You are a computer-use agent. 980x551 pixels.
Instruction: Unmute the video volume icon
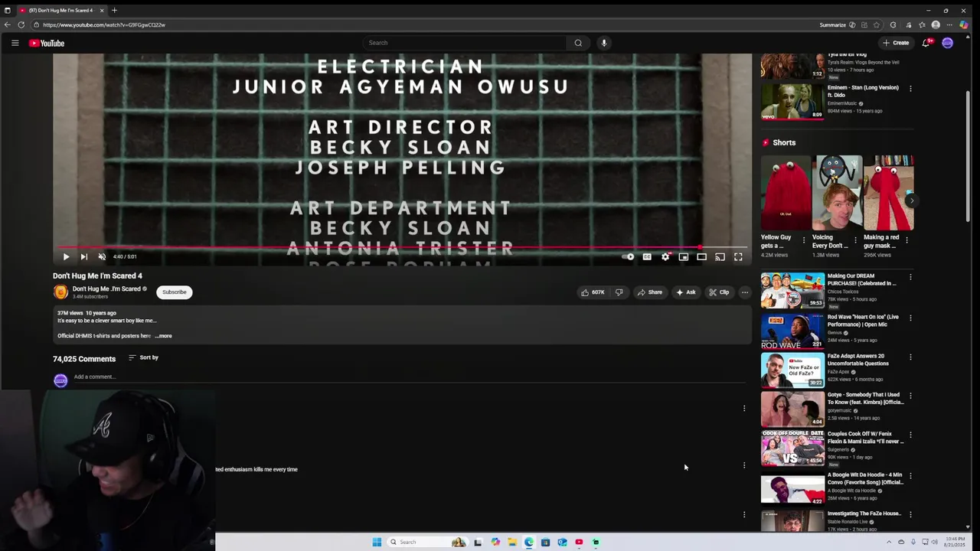click(x=102, y=257)
